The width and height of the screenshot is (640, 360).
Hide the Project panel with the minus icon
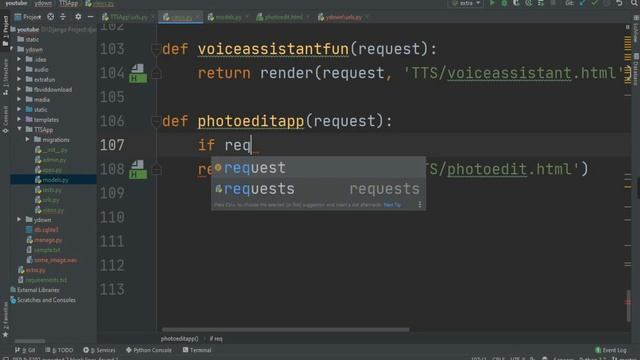(91, 17)
